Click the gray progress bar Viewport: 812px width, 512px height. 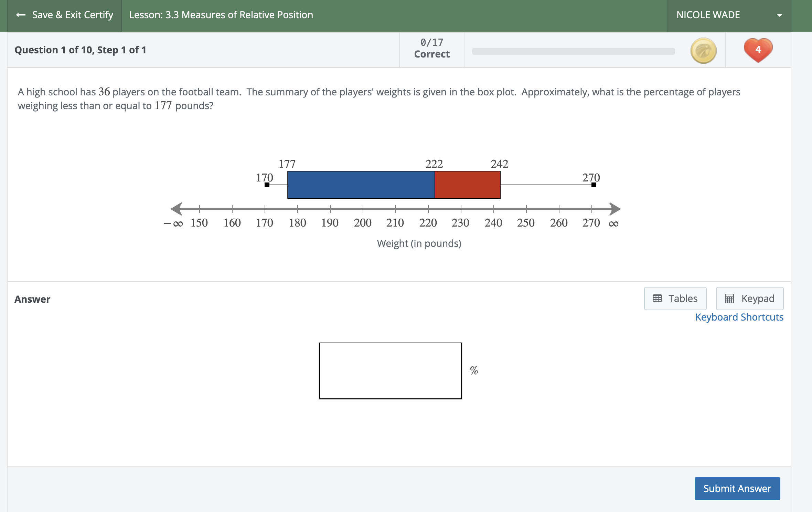click(573, 51)
